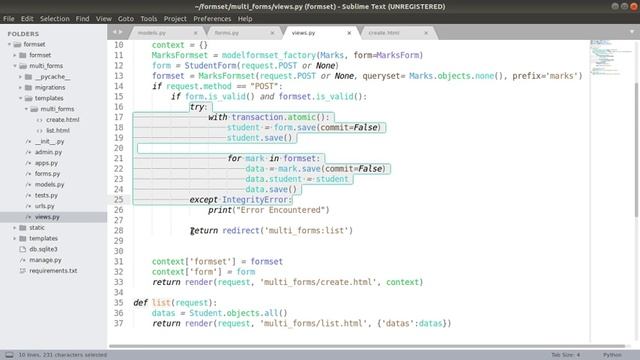Screen dimensions: 640x360
Task: Open urls.py in sidebar
Action: click(x=44, y=206)
